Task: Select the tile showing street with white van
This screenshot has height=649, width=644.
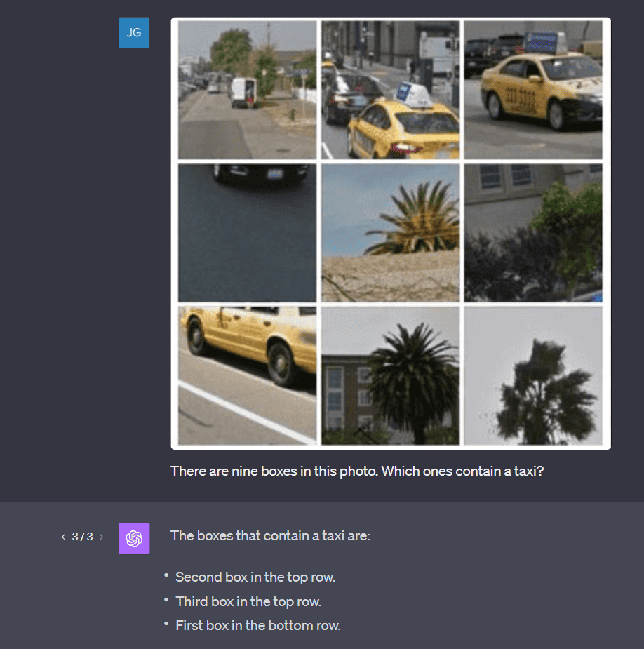Action: (x=247, y=90)
